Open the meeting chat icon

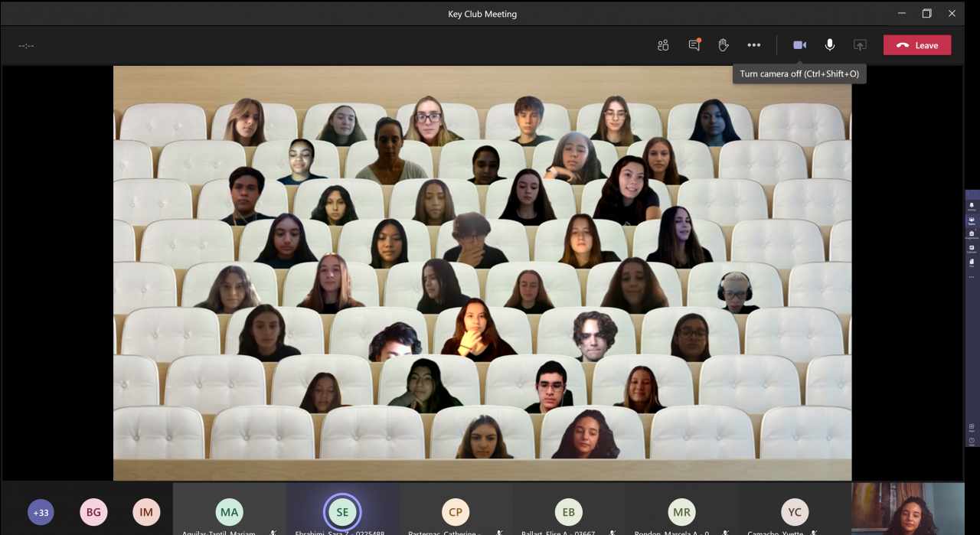click(694, 45)
